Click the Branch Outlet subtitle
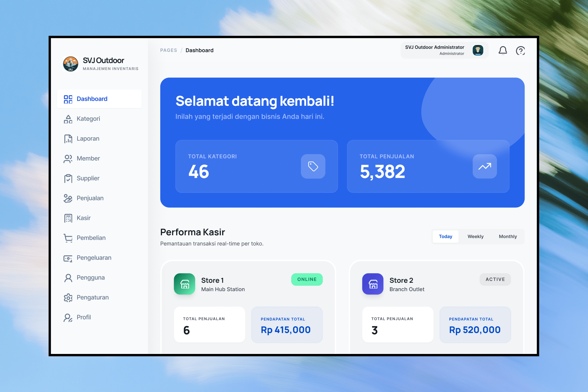 [407, 289]
